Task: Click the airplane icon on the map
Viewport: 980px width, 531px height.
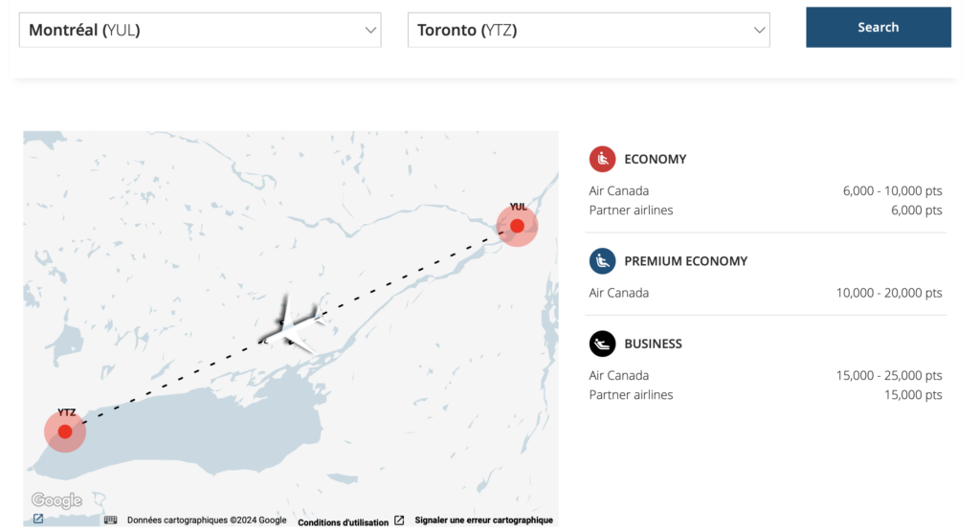Action: click(294, 326)
